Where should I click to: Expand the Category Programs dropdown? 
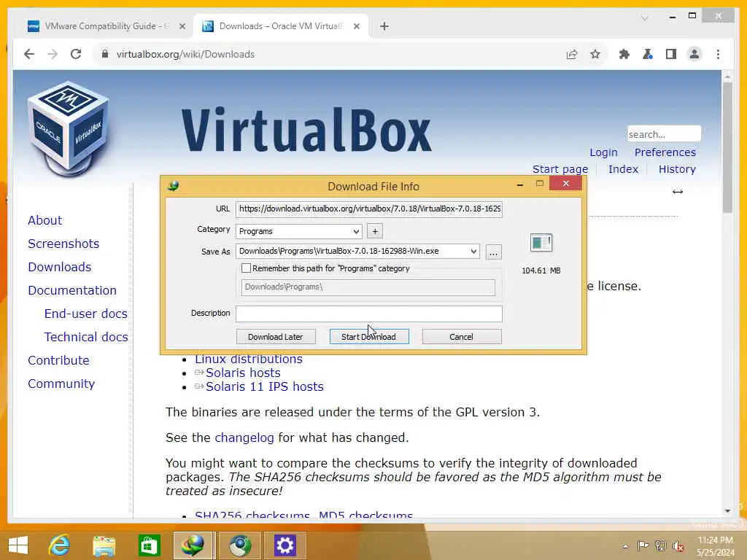pyautogui.click(x=356, y=231)
